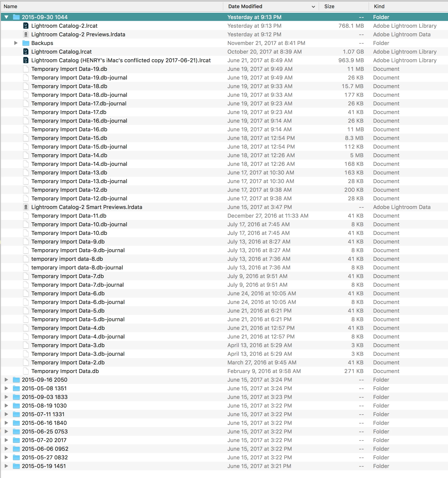
Task: Click the Lightroom Catalog.lrcat file icon
Action: tap(26, 52)
